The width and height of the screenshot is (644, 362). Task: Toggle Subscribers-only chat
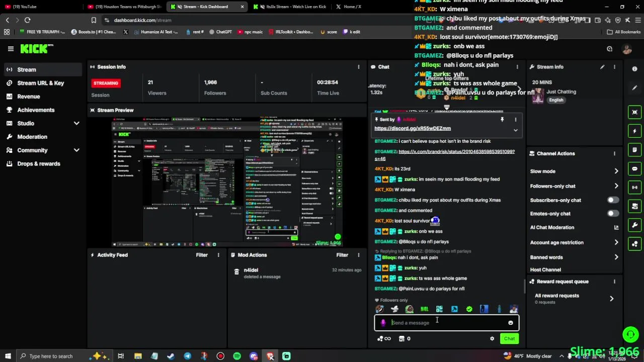click(612, 200)
